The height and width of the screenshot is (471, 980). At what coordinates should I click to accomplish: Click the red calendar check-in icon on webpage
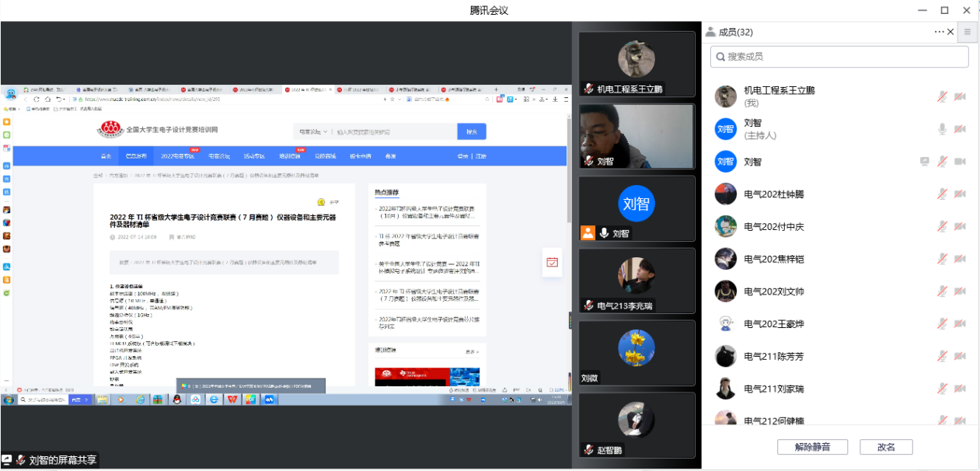(x=552, y=262)
